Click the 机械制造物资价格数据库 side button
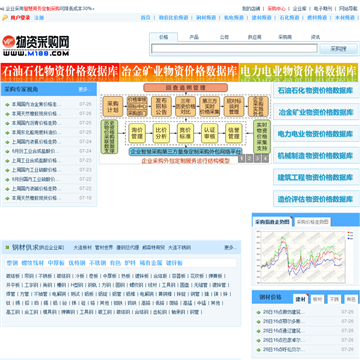The image size is (360, 360). tap(316, 156)
